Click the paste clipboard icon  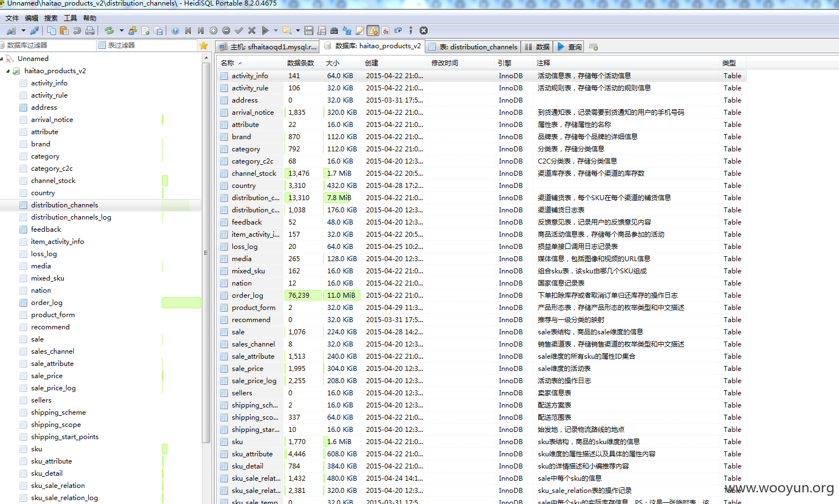[64, 30]
